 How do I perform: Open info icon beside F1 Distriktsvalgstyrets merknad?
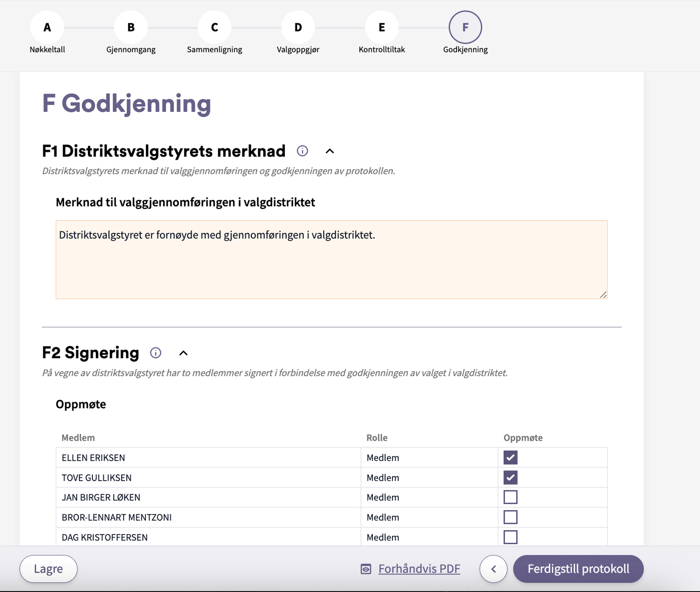tap(302, 151)
